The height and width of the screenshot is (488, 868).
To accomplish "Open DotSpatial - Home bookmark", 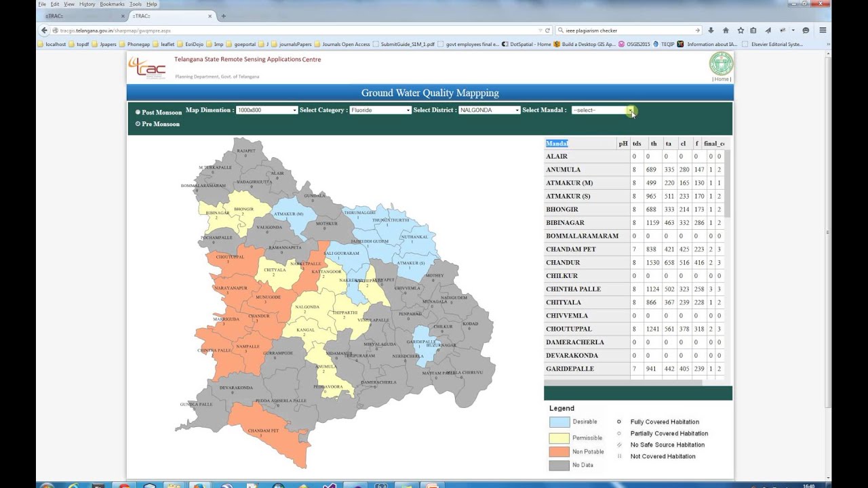I will tap(527, 45).
